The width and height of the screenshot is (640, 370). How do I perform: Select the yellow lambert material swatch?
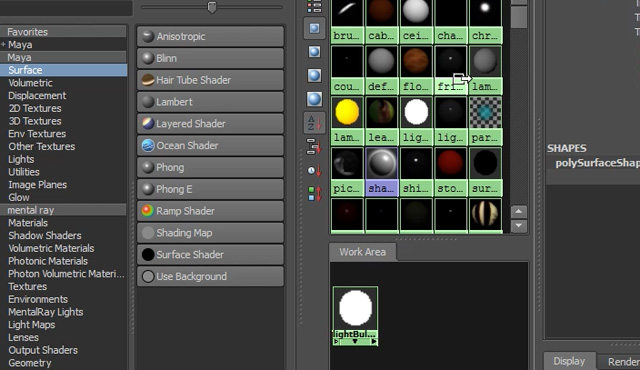(347, 112)
